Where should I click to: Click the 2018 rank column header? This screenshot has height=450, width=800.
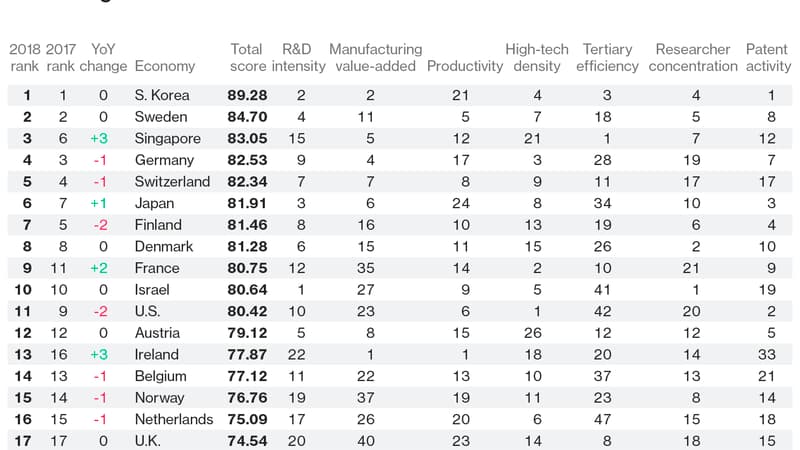[x=27, y=58]
